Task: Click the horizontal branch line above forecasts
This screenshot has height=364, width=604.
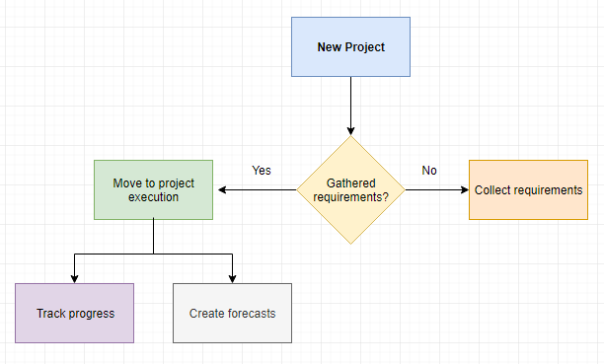Action: pyautogui.click(x=192, y=254)
